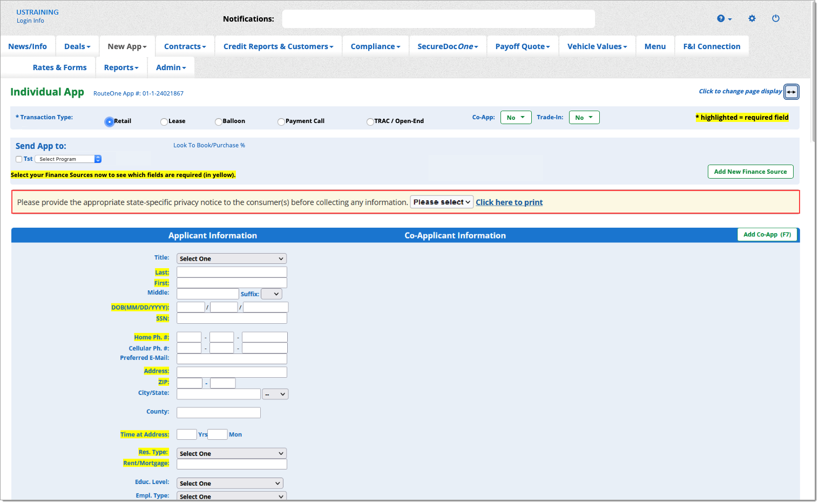The height and width of the screenshot is (504, 819).
Task: Open the Look To Book/Purchase % link
Action: click(x=209, y=146)
